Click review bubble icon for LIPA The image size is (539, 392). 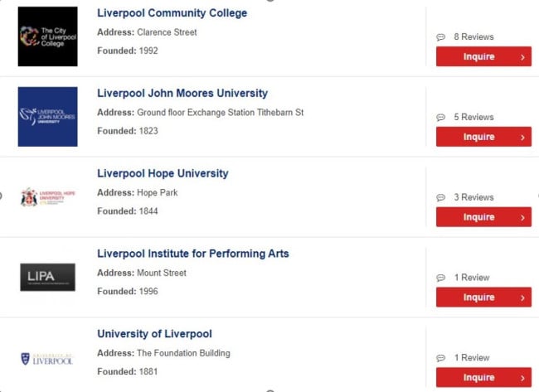pos(440,278)
